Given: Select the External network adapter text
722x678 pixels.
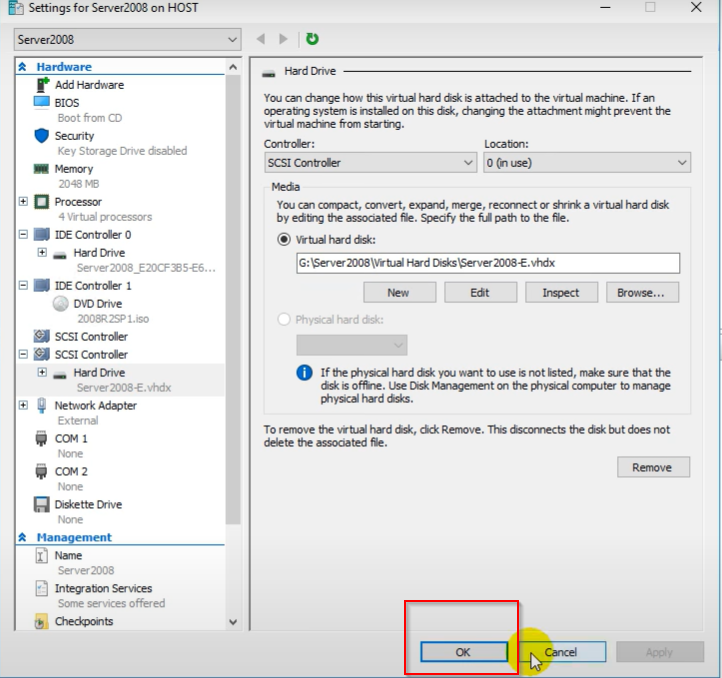Looking at the screenshot, I should pyautogui.click(x=78, y=421).
